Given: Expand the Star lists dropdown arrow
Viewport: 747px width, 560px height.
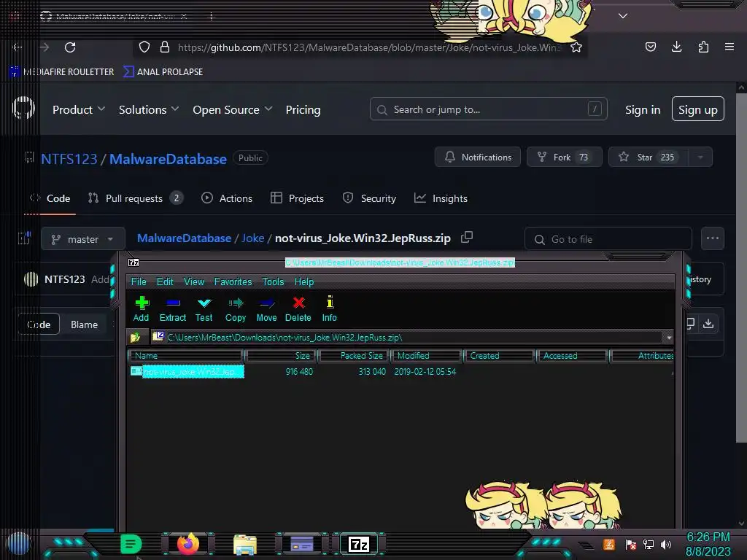Looking at the screenshot, I should click(700, 157).
